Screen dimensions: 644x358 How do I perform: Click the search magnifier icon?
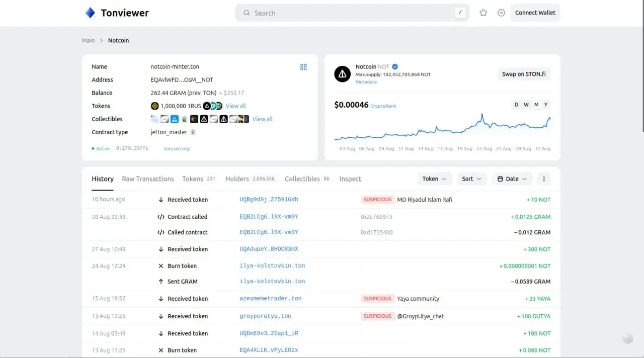247,13
